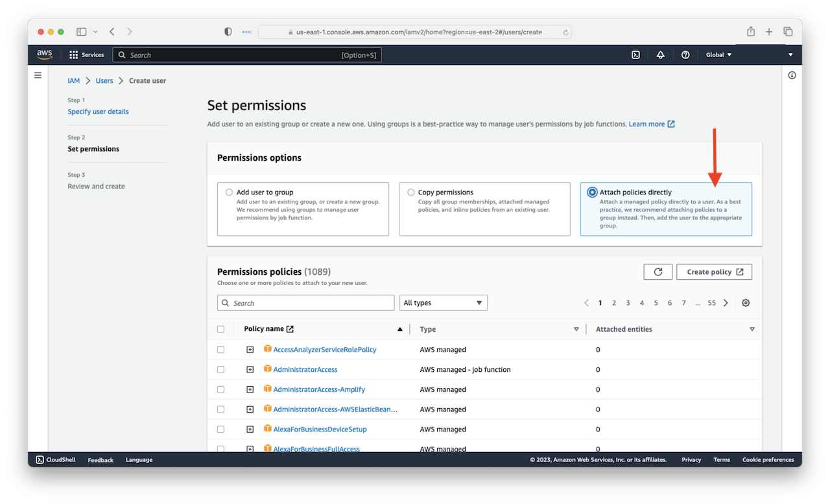This screenshot has height=504, width=830.
Task: Open the All types filter dropdown
Action: pos(444,303)
